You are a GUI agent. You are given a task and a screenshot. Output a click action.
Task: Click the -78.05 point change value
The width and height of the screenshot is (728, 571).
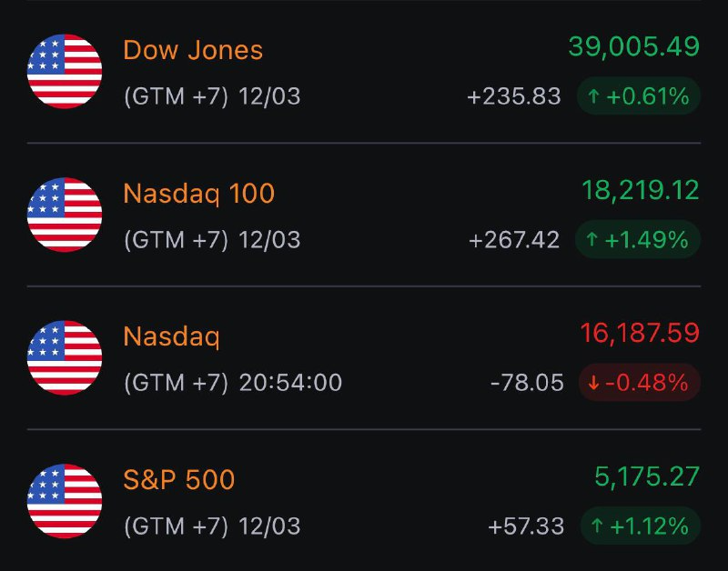click(x=527, y=383)
